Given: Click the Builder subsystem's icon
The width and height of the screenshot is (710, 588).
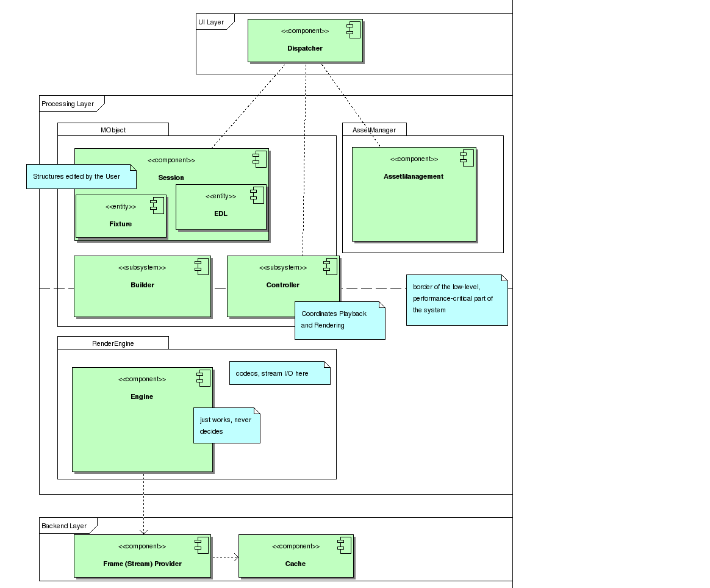Looking at the screenshot, I should [x=201, y=266].
